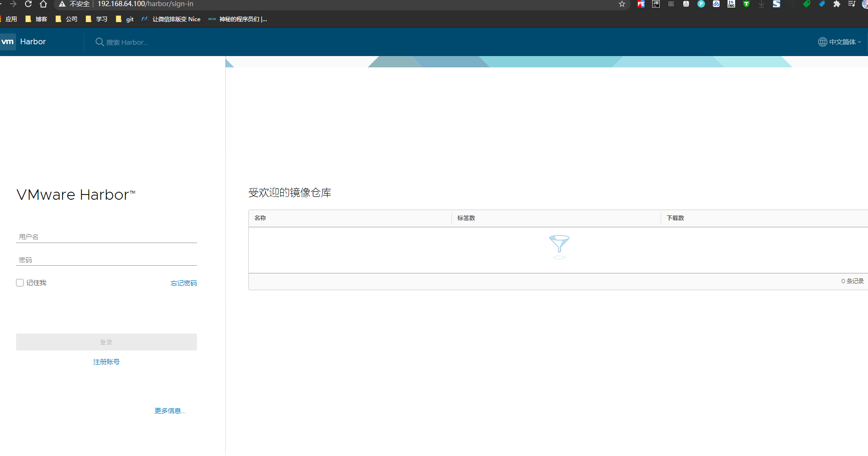The width and height of the screenshot is (868, 456).
Task: Click the 受欢迎的镜像仓库 heading
Action: (290, 193)
